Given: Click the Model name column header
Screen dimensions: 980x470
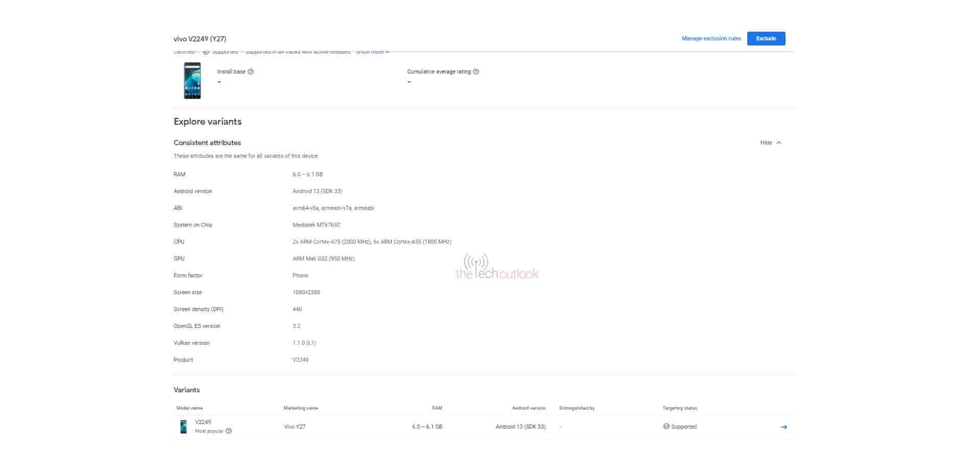Looking at the screenshot, I should point(189,408).
